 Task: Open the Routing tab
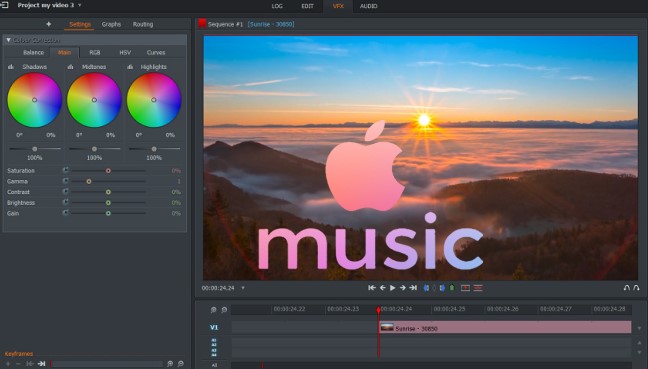(143, 24)
